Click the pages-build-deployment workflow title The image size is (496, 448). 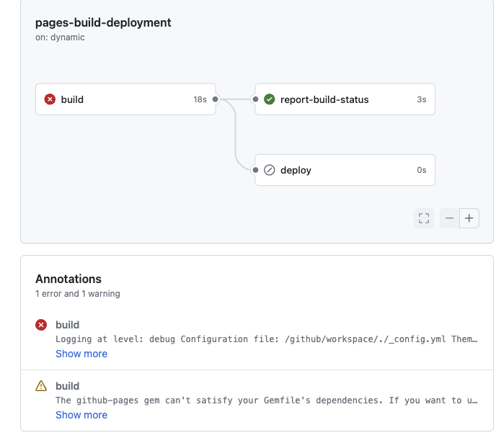(x=103, y=23)
